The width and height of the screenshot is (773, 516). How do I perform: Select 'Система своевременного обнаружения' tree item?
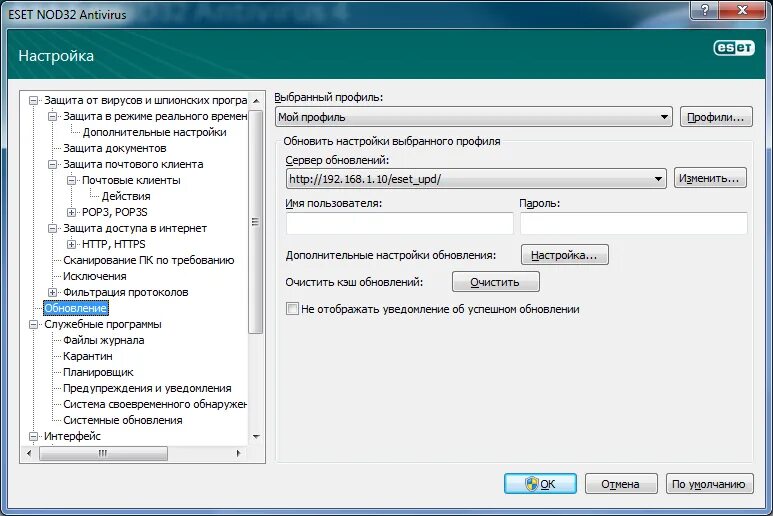click(x=155, y=404)
